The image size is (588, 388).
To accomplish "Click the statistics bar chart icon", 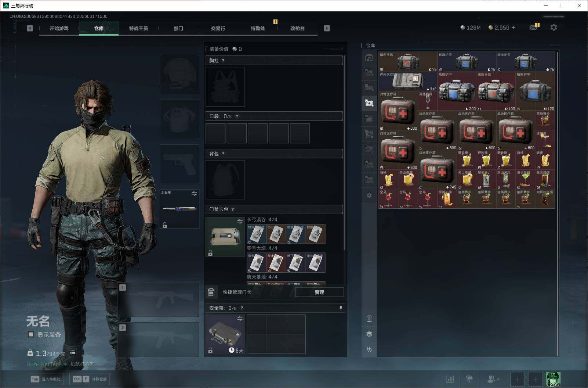I will pyautogui.click(x=450, y=379).
